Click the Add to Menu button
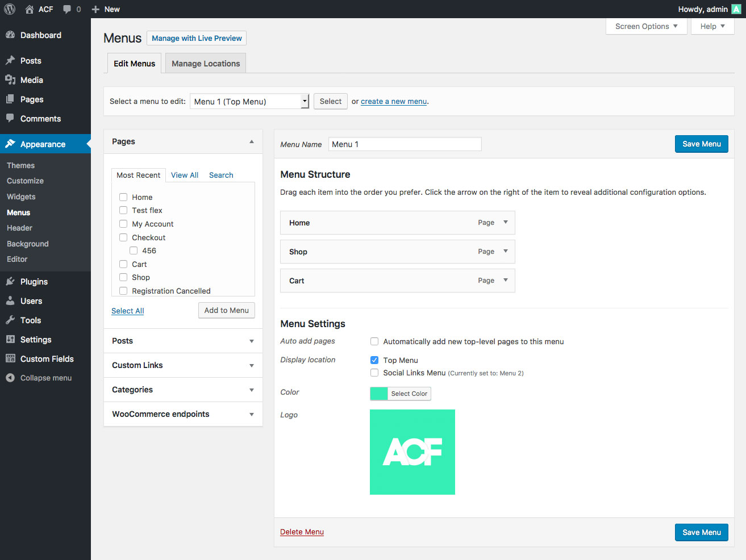The height and width of the screenshot is (560, 746). [x=227, y=311]
